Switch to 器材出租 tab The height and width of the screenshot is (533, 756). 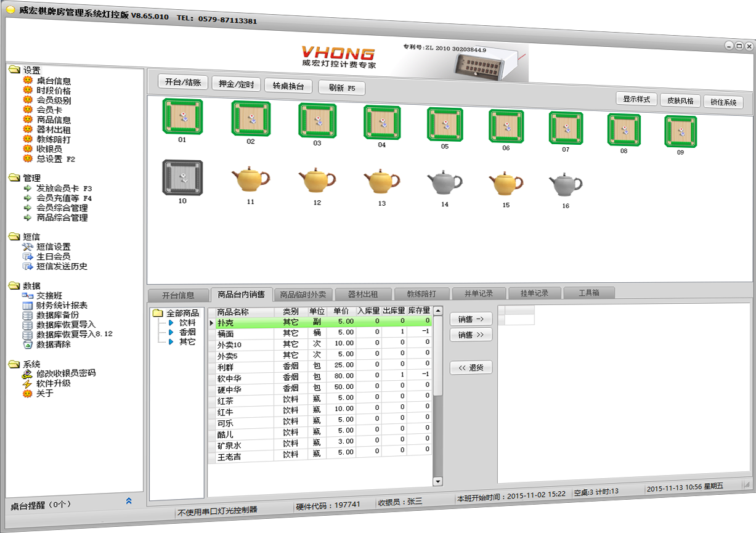click(362, 295)
